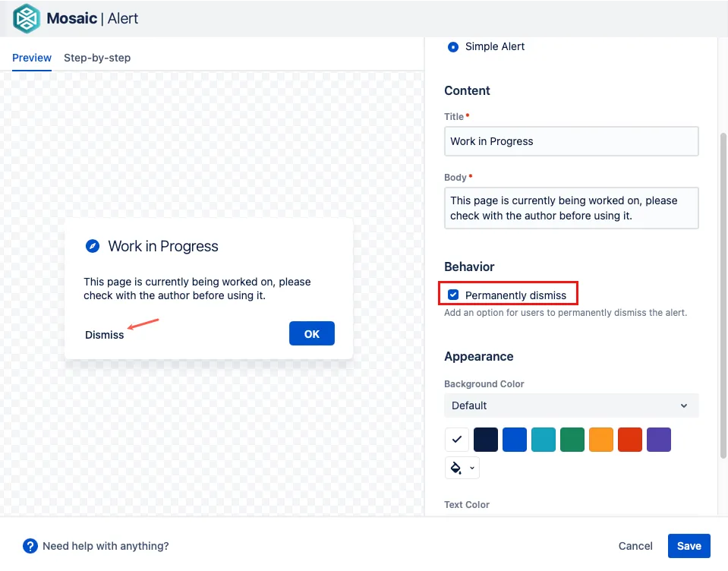This screenshot has height=571, width=728.
Task: Click the preview alert body text
Action: [x=197, y=289]
